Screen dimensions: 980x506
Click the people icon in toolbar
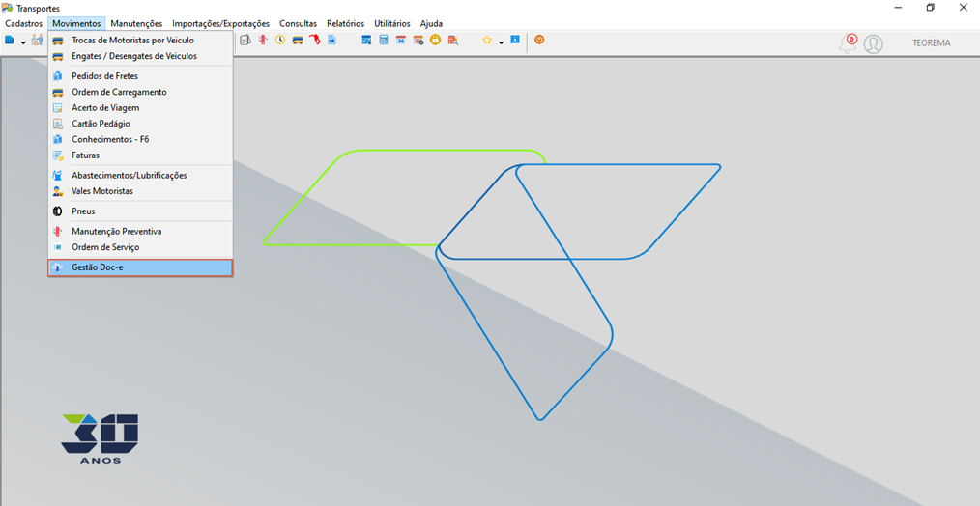pyautogui.click(x=38, y=40)
